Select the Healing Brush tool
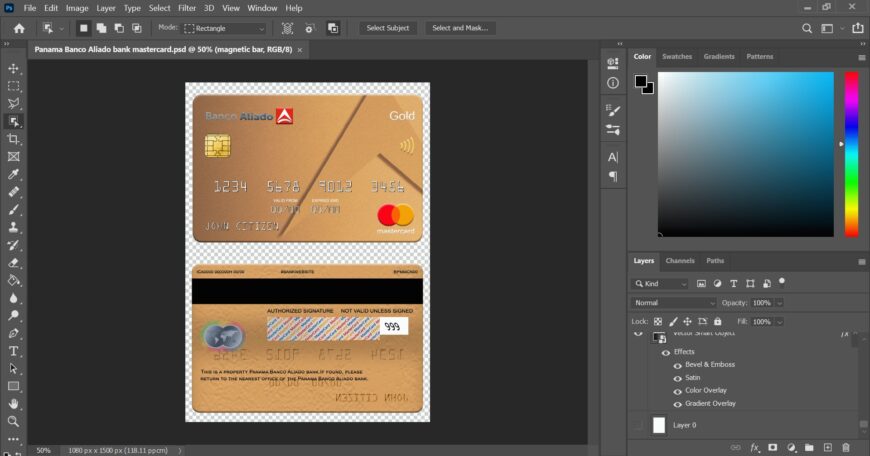This screenshot has height=456, width=870. pos(13,192)
